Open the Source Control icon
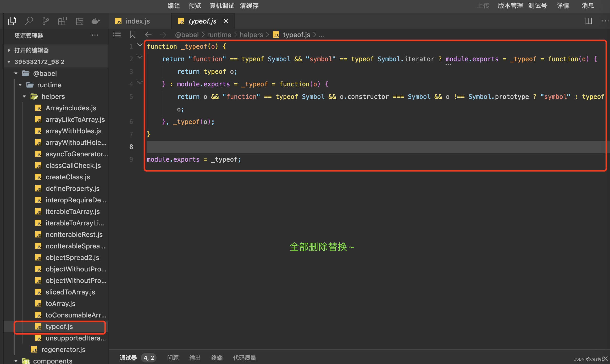Image resolution: width=610 pixels, height=364 pixels. [x=46, y=21]
